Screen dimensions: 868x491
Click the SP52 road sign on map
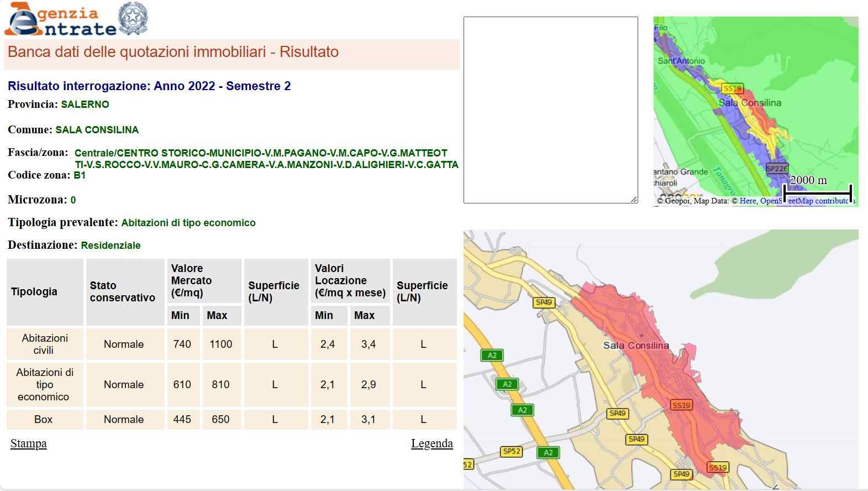(512, 452)
